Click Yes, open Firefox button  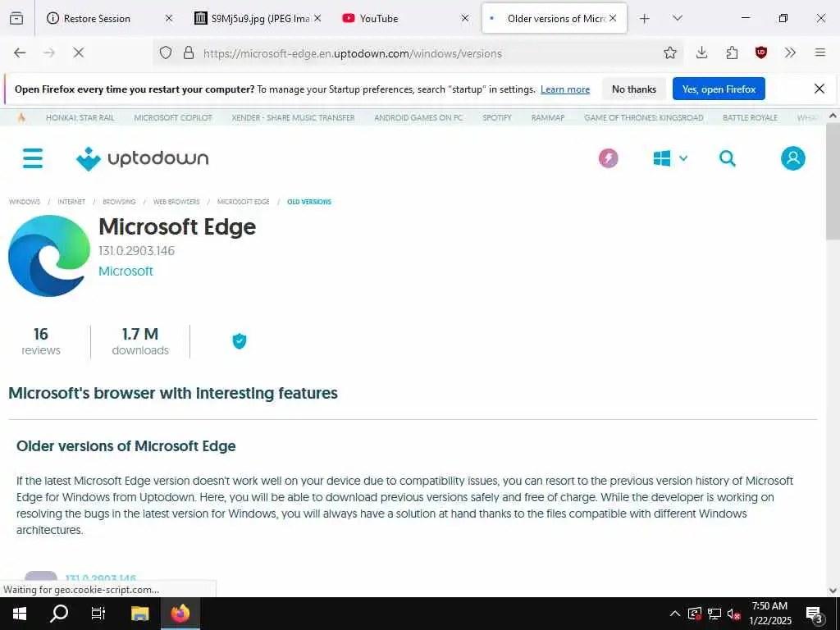click(x=719, y=89)
